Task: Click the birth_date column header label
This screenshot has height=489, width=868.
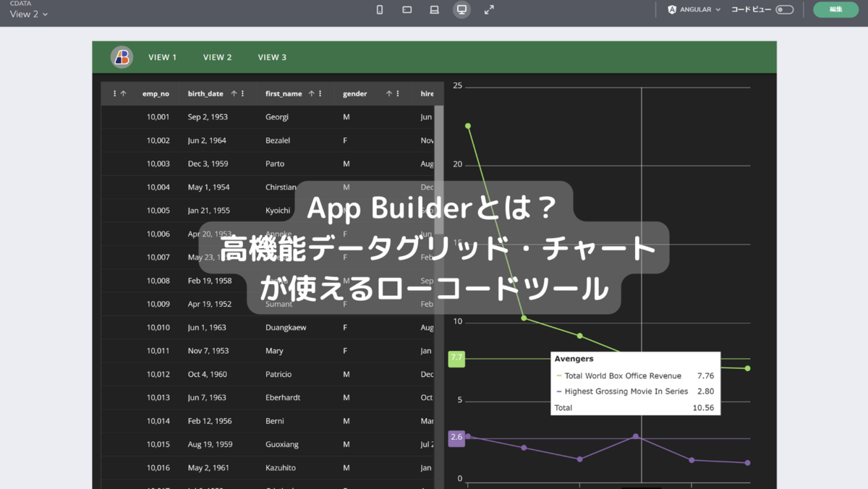Action: click(x=205, y=93)
